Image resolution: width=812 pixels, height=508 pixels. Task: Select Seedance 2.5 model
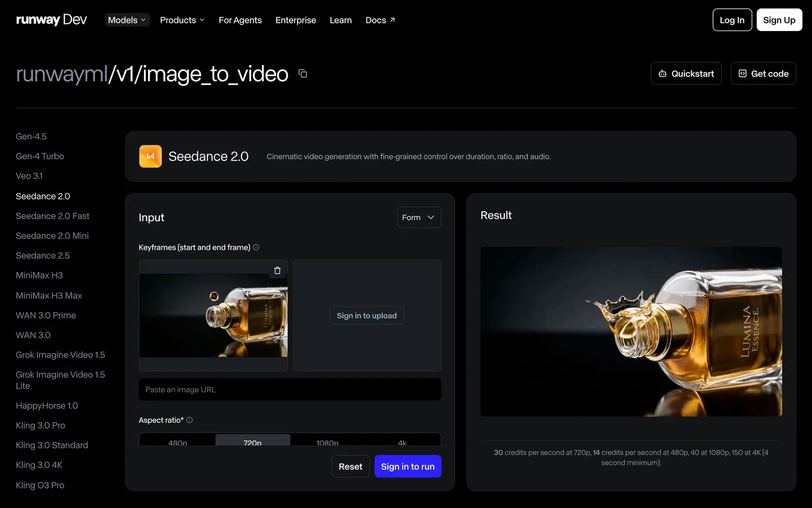[x=43, y=256]
